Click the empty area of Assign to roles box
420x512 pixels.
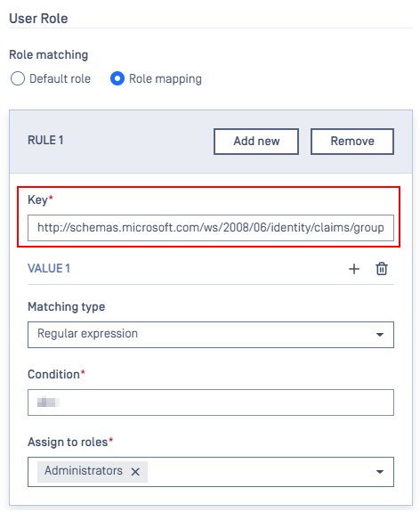(x=258, y=472)
